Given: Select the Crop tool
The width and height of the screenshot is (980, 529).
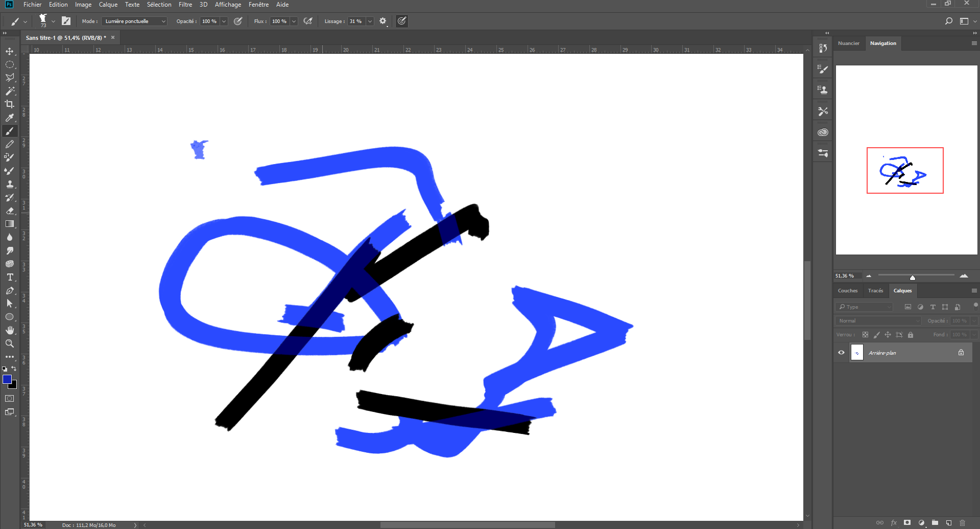Looking at the screenshot, I should tap(10, 104).
